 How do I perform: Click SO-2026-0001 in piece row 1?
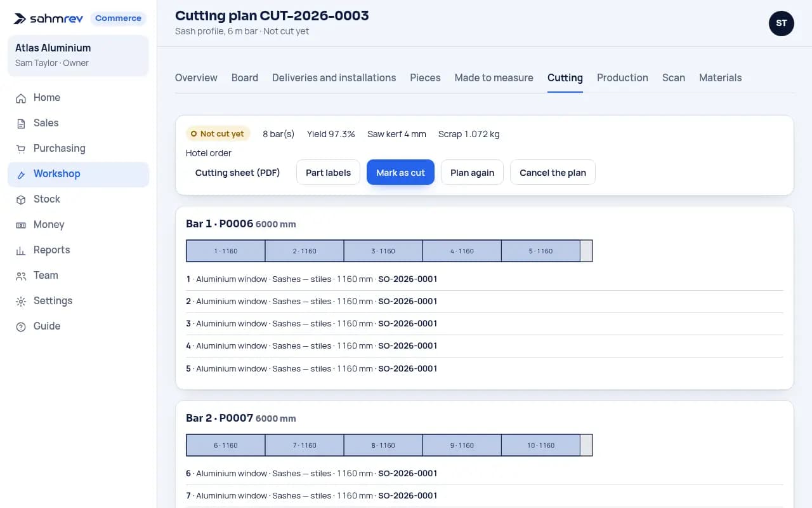[x=408, y=279]
